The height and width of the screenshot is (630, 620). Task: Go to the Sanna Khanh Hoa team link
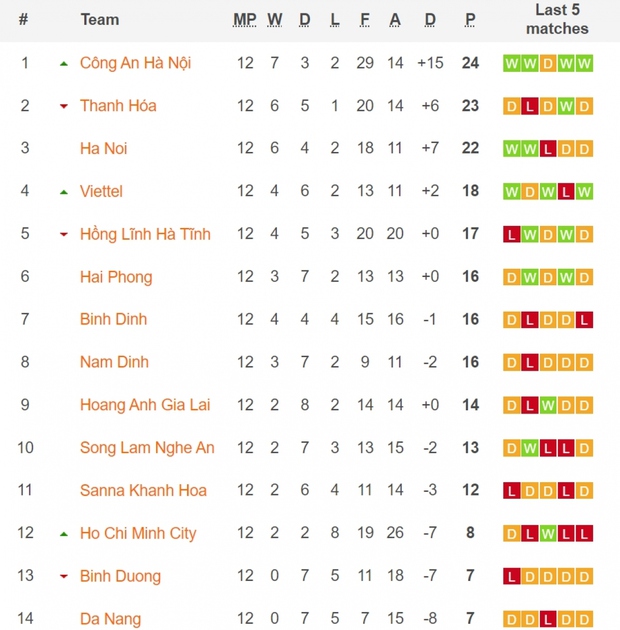(143, 491)
